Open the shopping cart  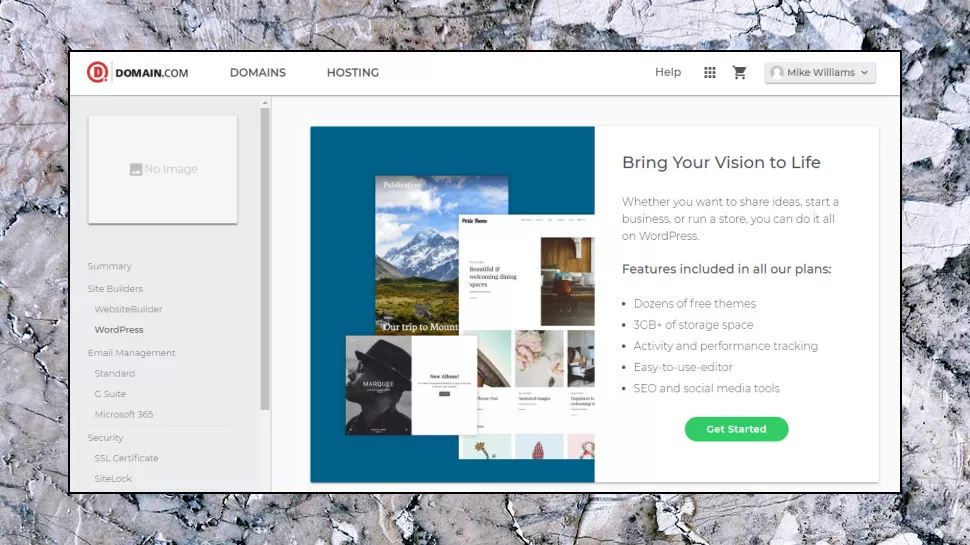pyautogui.click(x=739, y=72)
